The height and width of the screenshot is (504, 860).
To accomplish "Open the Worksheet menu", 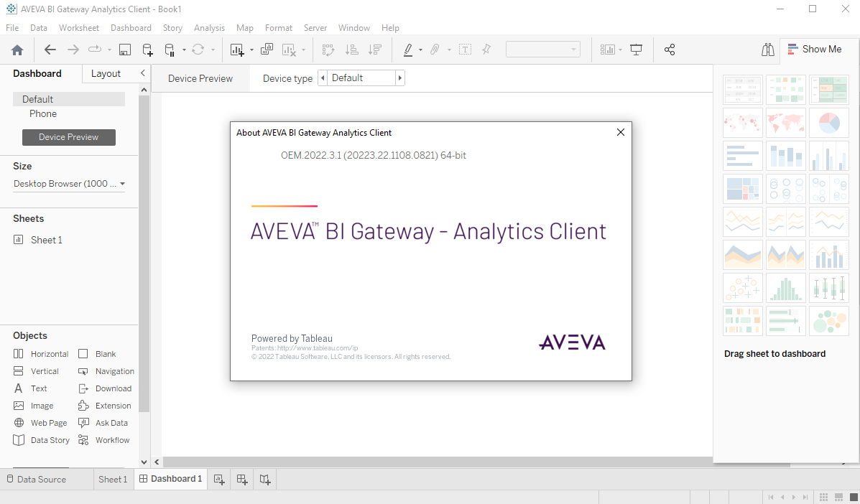I will (x=79, y=27).
